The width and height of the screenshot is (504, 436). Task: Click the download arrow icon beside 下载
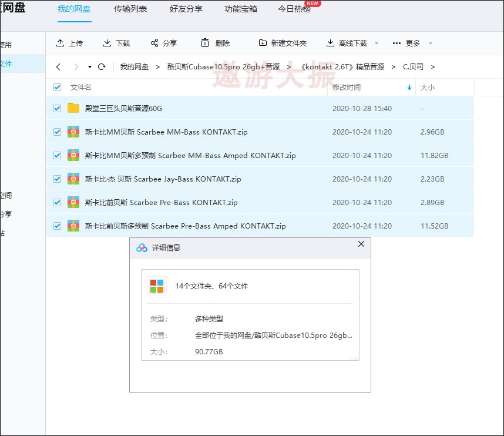pos(107,43)
